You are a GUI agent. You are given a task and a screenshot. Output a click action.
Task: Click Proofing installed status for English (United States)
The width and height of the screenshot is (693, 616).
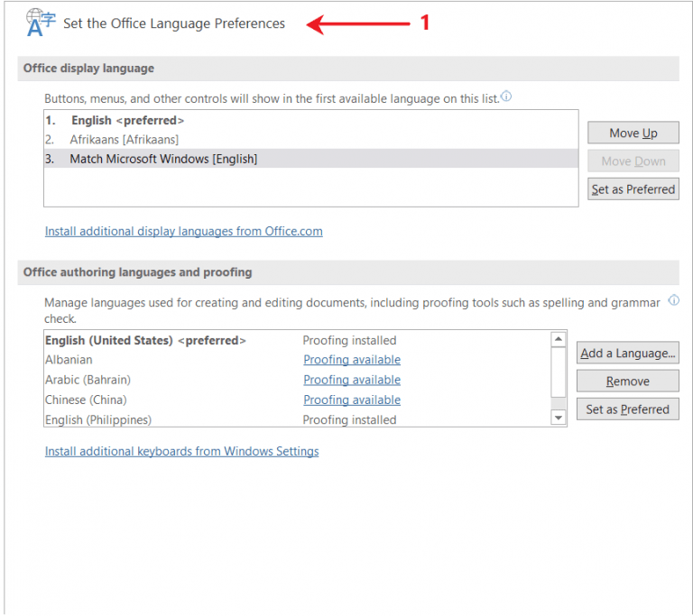coord(349,340)
